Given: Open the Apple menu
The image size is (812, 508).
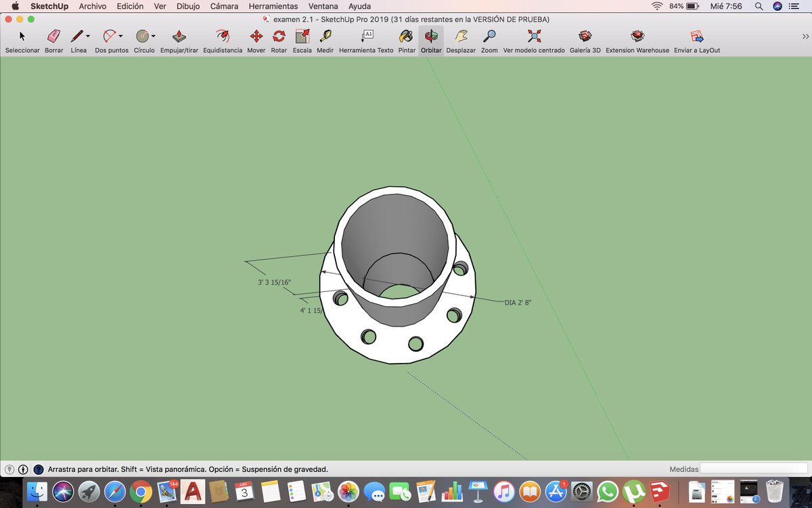Looking at the screenshot, I should [15, 6].
